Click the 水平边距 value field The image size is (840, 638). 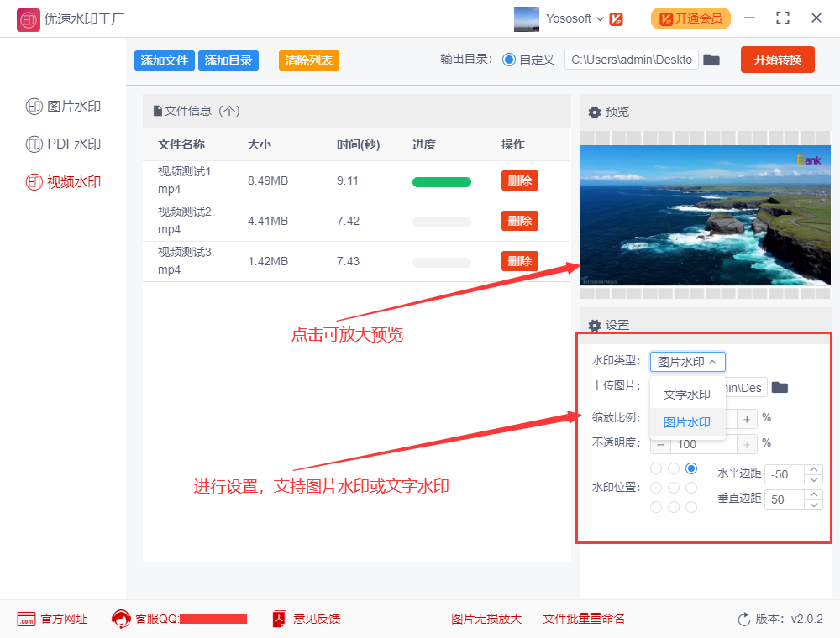[x=784, y=474]
